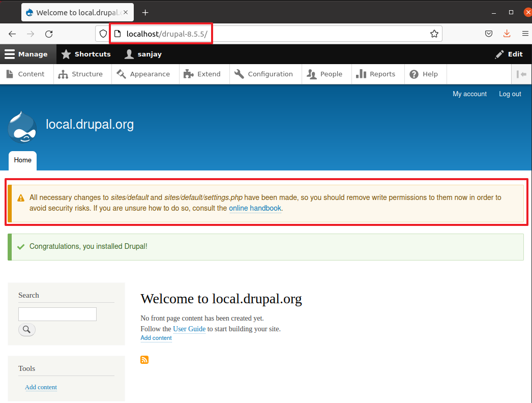Screen dimensions: 532x403
Task: Open the Firefox downloads arrow icon
Action: click(x=507, y=34)
